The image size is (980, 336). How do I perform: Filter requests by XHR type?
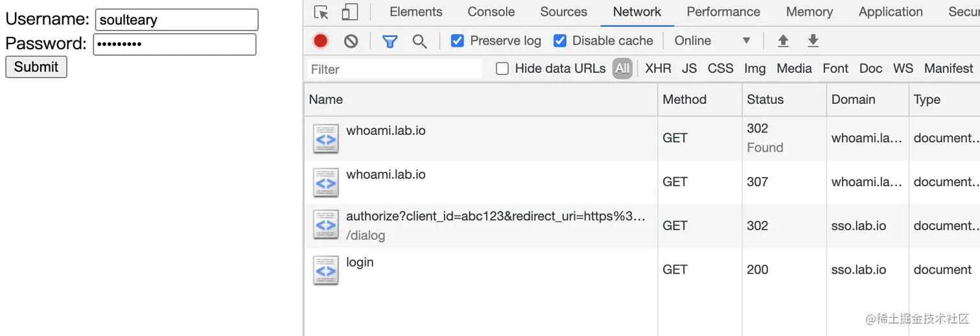[x=658, y=68]
